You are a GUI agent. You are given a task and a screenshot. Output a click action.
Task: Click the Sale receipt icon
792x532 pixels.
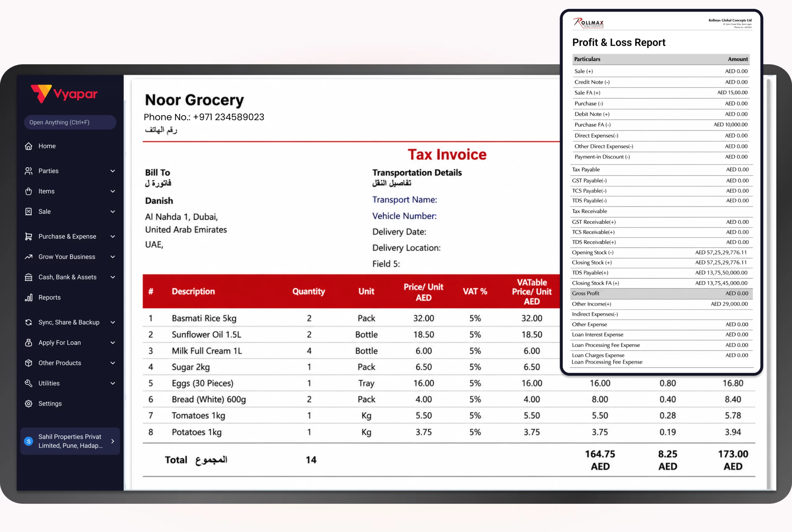[28, 212]
